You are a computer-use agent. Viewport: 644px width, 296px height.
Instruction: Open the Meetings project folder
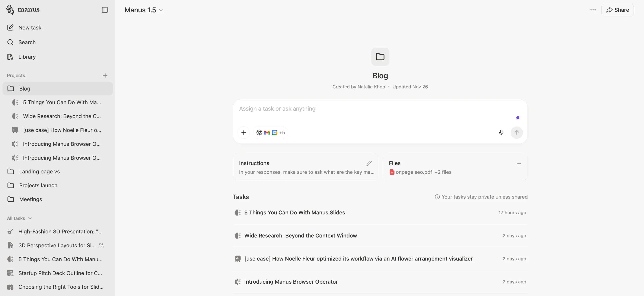pyautogui.click(x=31, y=199)
